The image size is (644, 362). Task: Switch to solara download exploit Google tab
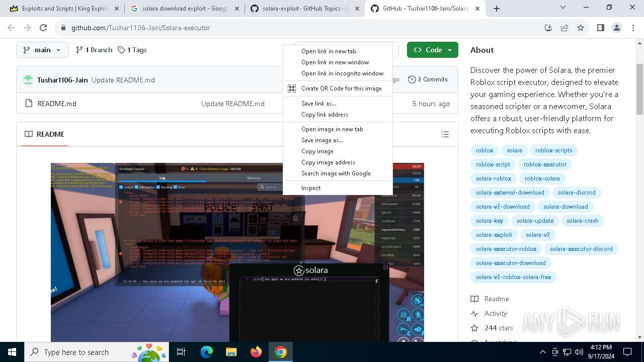(x=184, y=9)
